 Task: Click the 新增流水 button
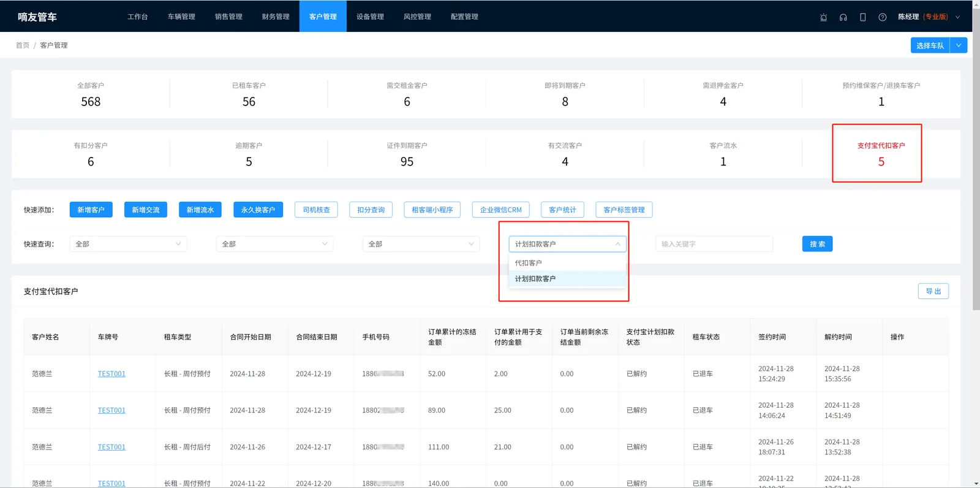(x=200, y=210)
